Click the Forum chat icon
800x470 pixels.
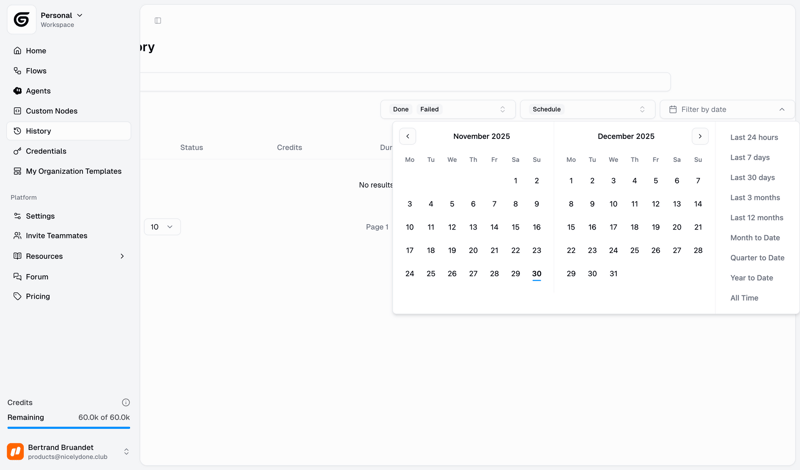point(17,277)
